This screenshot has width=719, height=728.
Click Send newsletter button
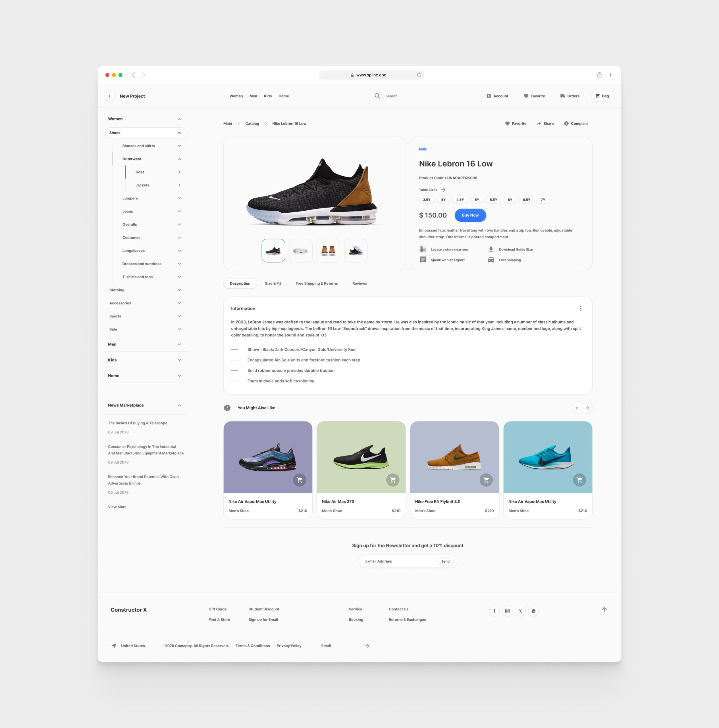[x=445, y=561]
